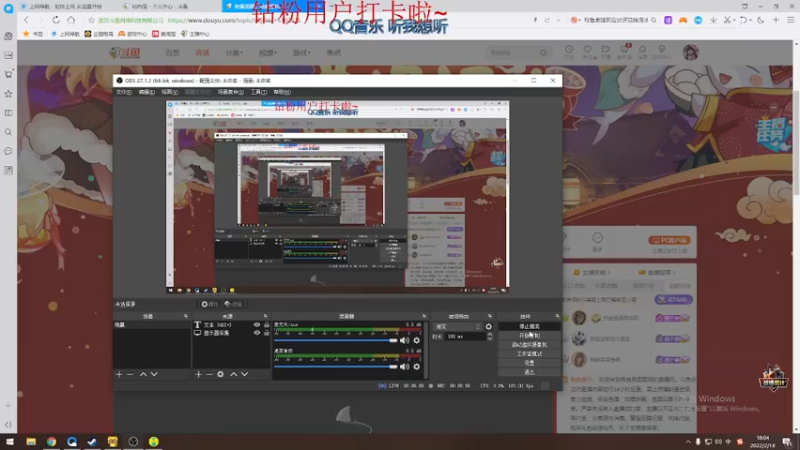800x450 pixels.
Task: Add a new source with plus icon
Action: (x=198, y=374)
